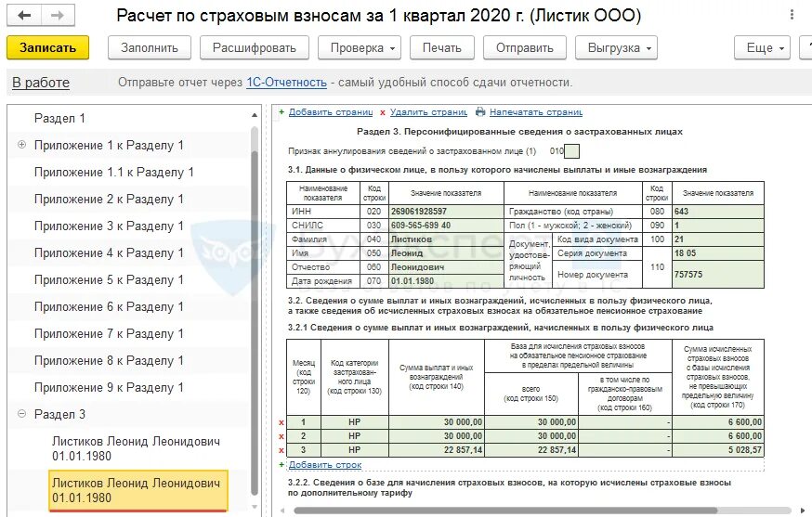Click the document type code field 21
The image size is (812, 517).
[x=718, y=239]
